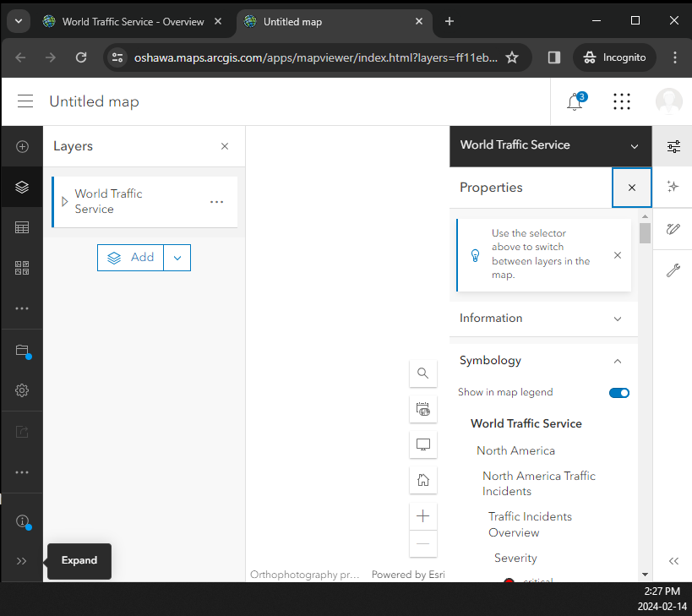Click the Add content plus icon
This screenshot has height=616, width=692.
click(x=22, y=146)
